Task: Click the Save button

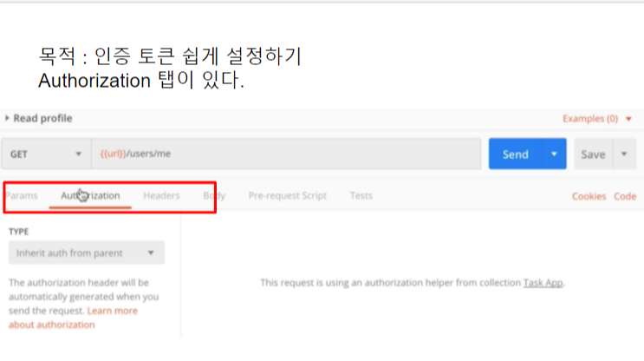Action: pyautogui.click(x=593, y=154)
